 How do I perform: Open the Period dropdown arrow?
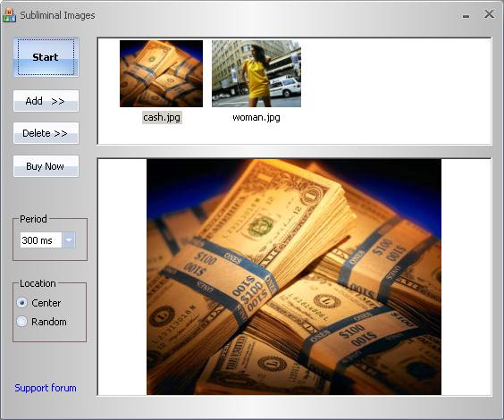(69, 240)
